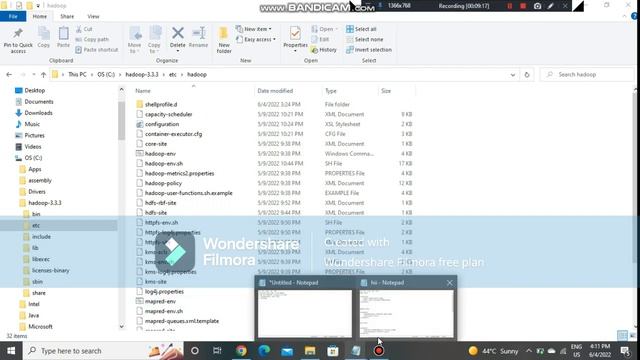Select the share folder in tree
The height and width of the screenshot is (360, 640).
(x=39, y=293)
